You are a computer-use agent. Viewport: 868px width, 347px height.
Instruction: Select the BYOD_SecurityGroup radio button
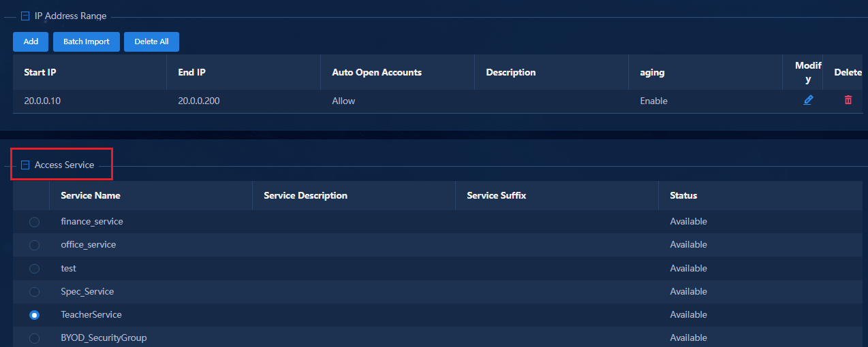point(34,338)
